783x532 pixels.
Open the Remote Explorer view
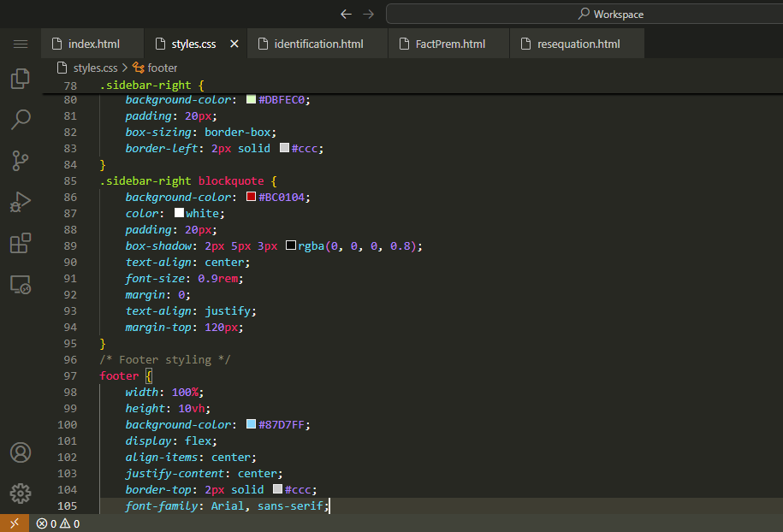point(21,285)
